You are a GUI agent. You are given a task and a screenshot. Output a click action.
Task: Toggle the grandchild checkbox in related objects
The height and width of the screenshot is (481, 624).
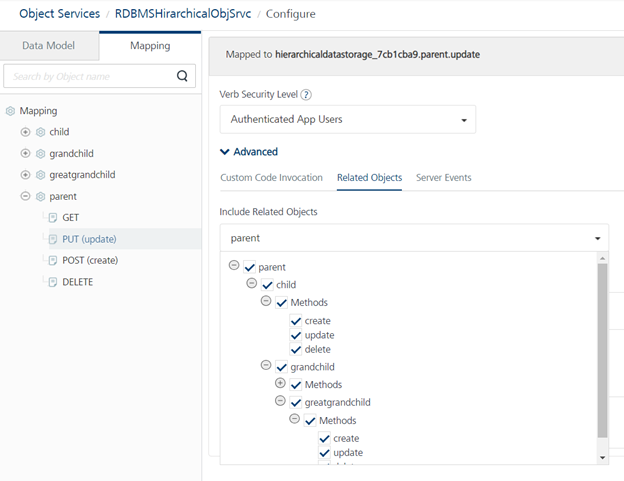(282, 367)
